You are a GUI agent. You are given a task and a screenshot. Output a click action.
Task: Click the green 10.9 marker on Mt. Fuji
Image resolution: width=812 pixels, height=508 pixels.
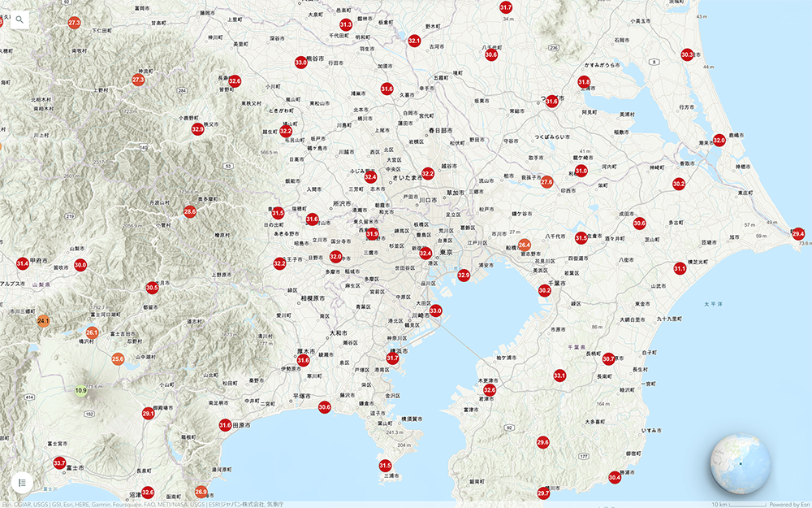[x=80, y=391]
